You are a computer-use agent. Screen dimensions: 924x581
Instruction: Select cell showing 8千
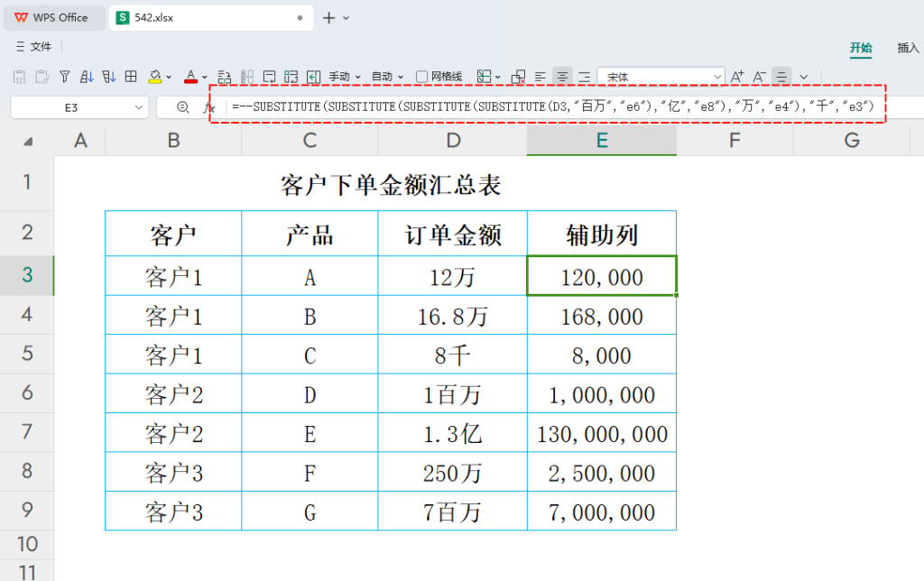pyautogui.click(x=453, y=355)
